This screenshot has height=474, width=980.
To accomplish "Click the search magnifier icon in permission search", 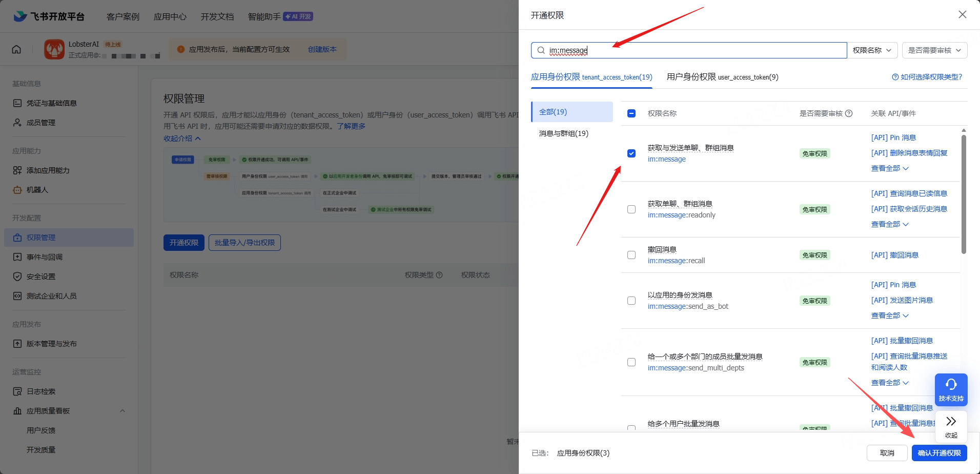I will coord(541,50).
